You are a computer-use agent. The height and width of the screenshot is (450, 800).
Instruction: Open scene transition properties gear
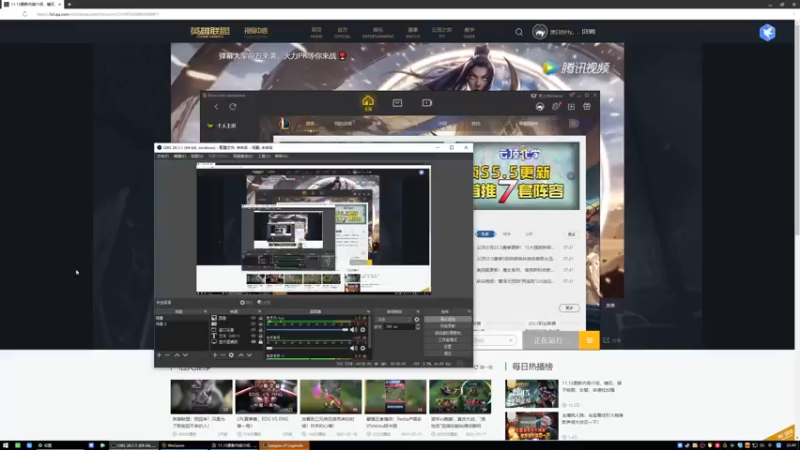417,319
